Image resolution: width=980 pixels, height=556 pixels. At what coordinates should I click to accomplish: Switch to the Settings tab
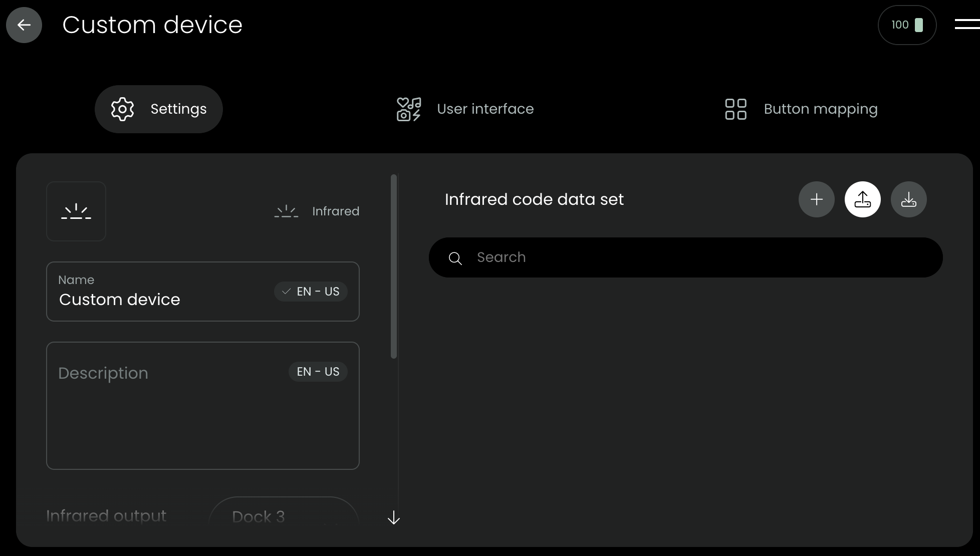(158, 109)
